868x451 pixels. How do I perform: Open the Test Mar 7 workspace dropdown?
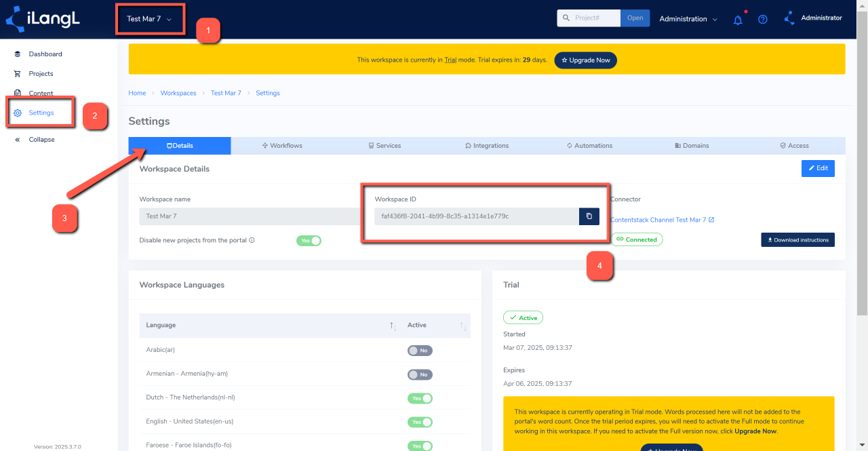point(150,19)
